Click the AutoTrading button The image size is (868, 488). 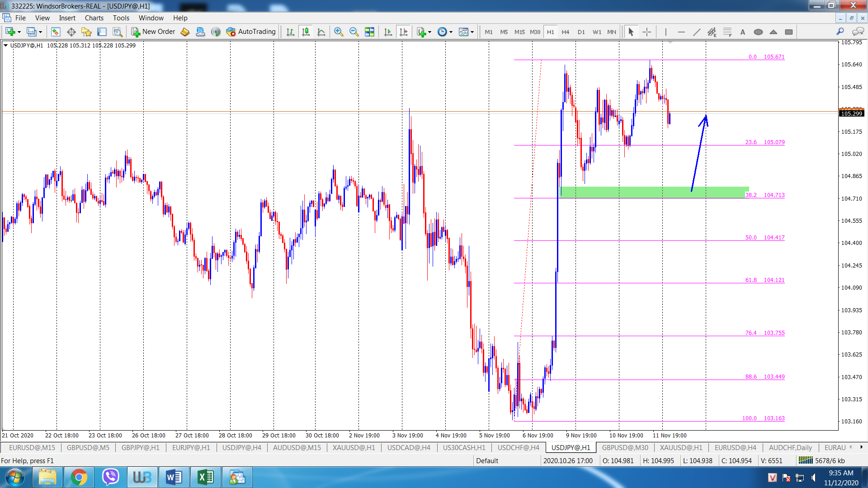click(251, 32)
